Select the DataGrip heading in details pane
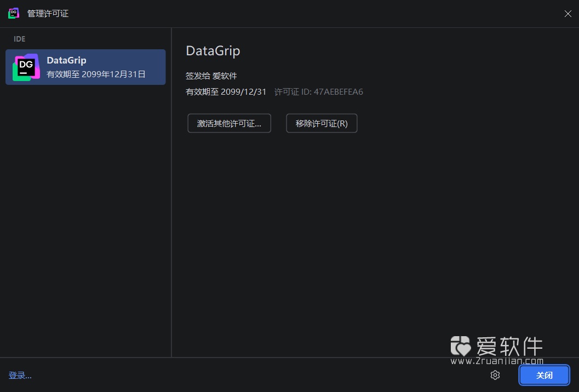The height and width of the screenshot is (392, 579). [x=213, y=50]
